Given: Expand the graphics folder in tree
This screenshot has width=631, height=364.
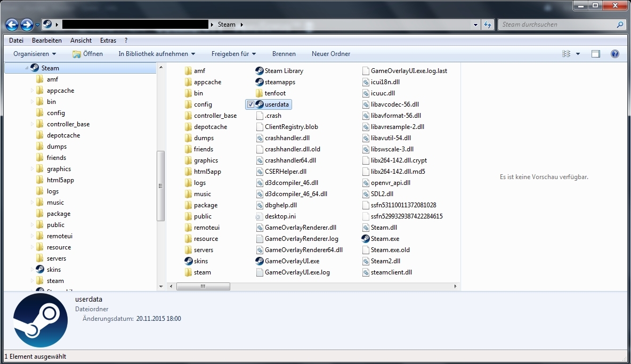Looking at the screenshot, I should point(32,169).
